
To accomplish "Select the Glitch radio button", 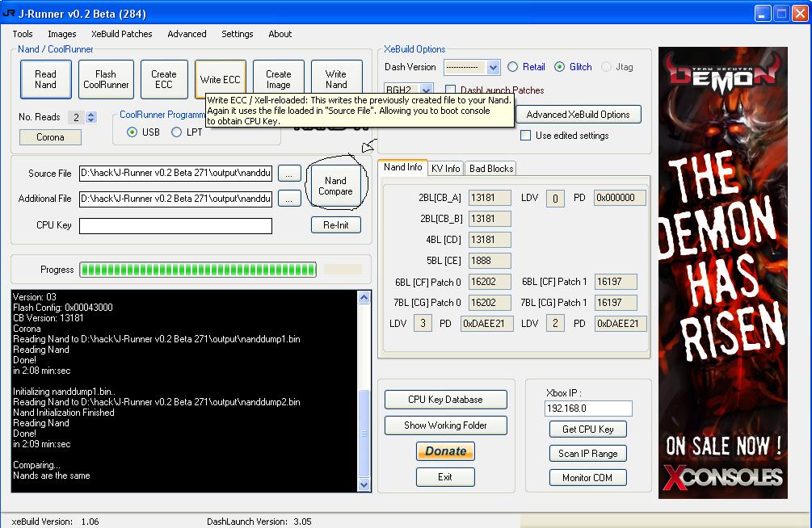I will point(559,67).
